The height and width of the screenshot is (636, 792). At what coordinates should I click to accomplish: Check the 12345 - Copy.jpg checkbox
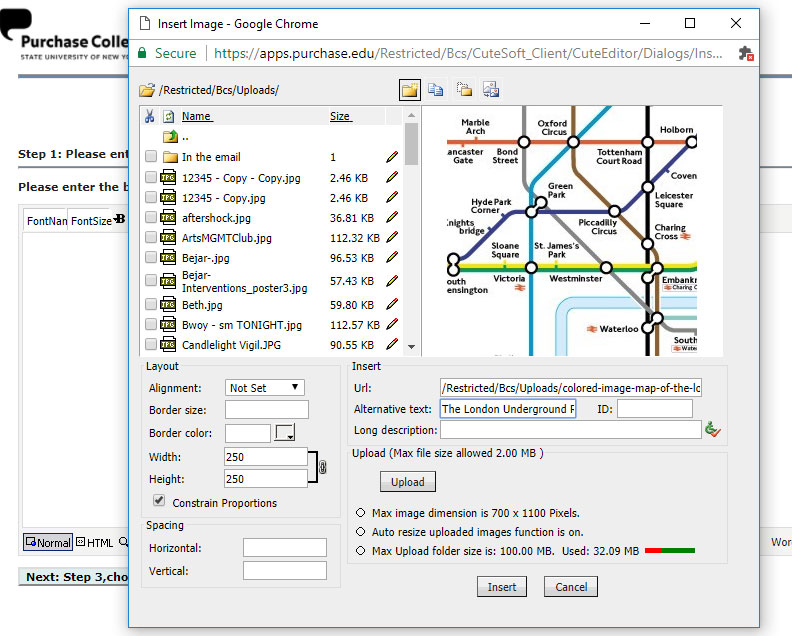coord(151,197)
